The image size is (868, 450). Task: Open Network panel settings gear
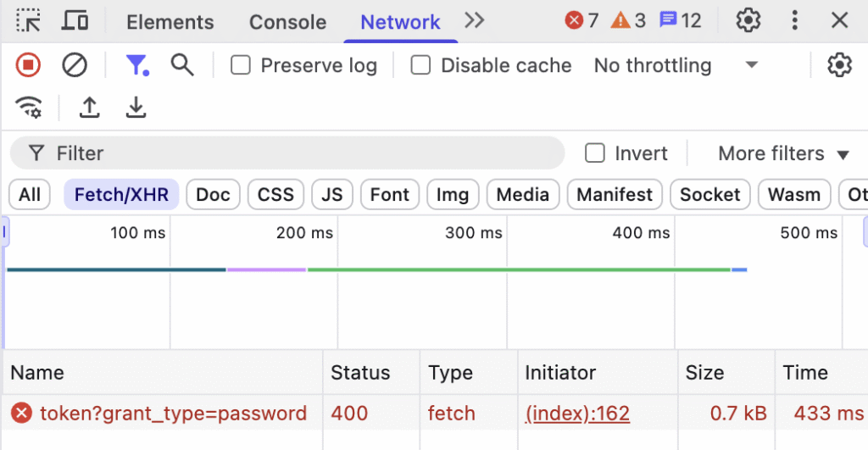pyautogui.click(x=838, y=65)
